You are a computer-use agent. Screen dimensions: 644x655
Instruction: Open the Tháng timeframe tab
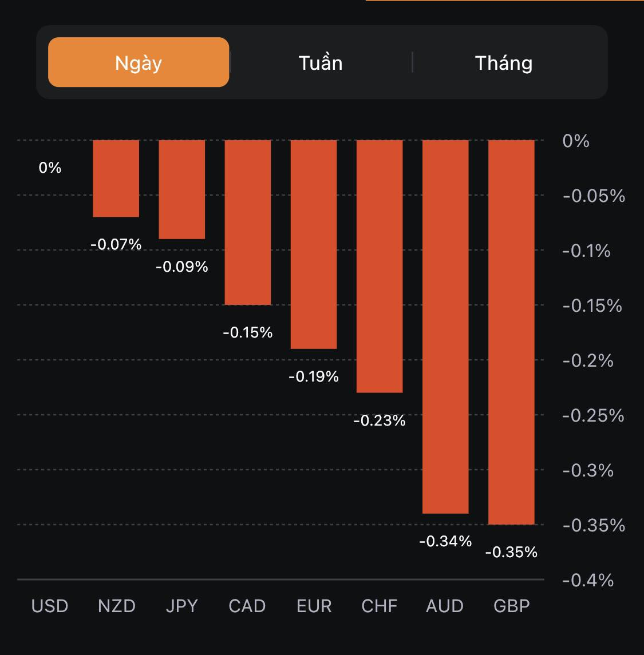pyautogui.click(x=504, y=62)
